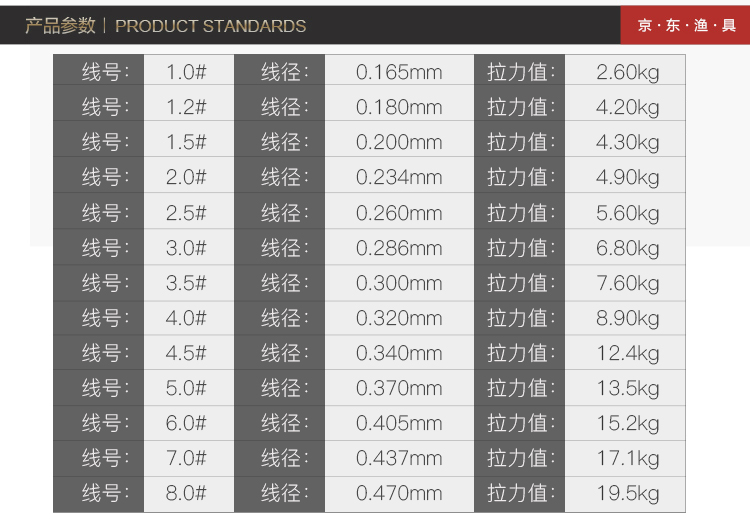Click the 0.320mm diameter value

[399, 318]
